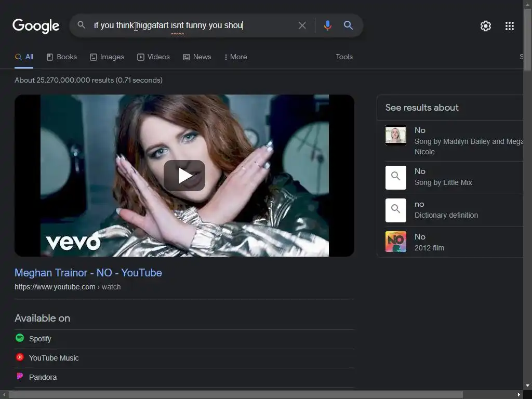Open Meghan Trainor - NO - YouTube link
This screenshot has height=399, width=532.
pyautogui.click(x=88, y=273)
